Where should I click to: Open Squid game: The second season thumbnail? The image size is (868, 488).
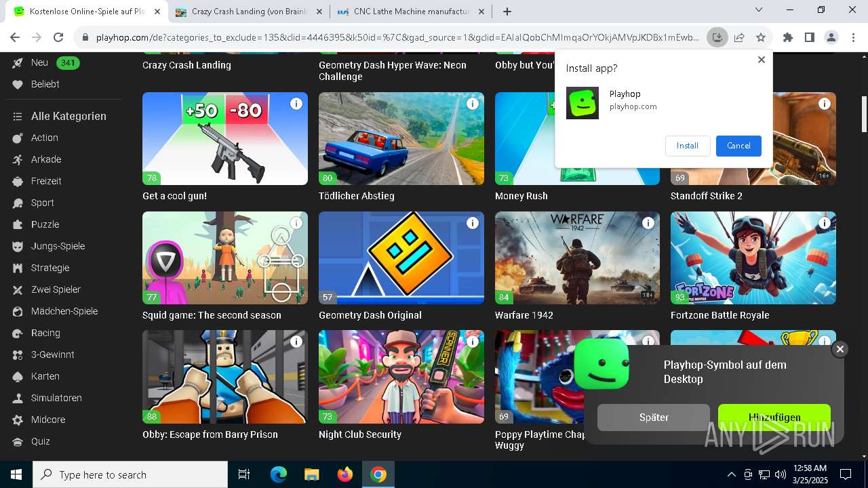coord(225,258)
